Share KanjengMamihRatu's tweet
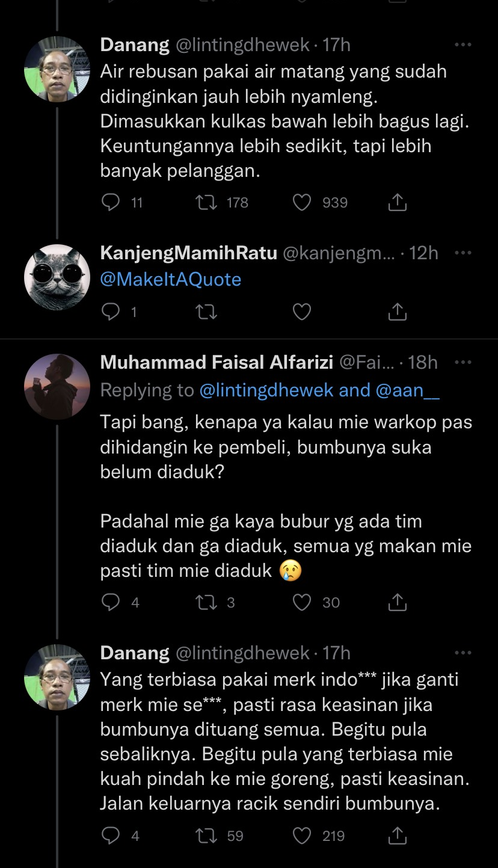 [x=397, y=312]
